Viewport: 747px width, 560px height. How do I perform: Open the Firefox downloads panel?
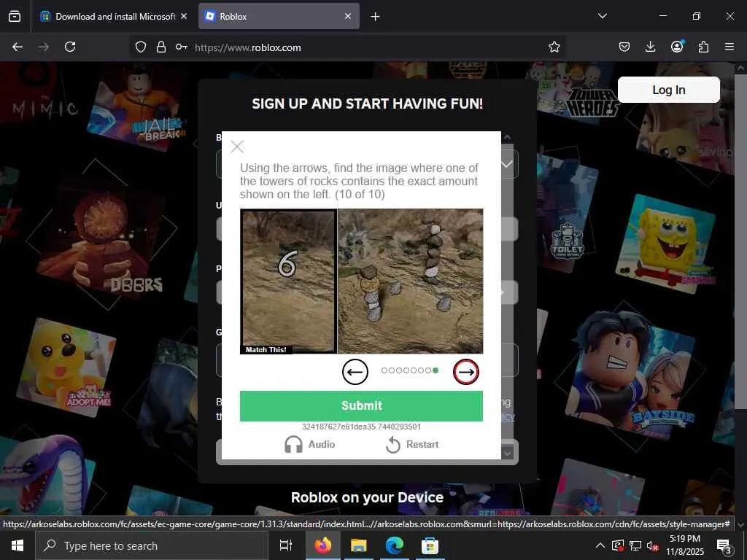(x=650, y=47)
